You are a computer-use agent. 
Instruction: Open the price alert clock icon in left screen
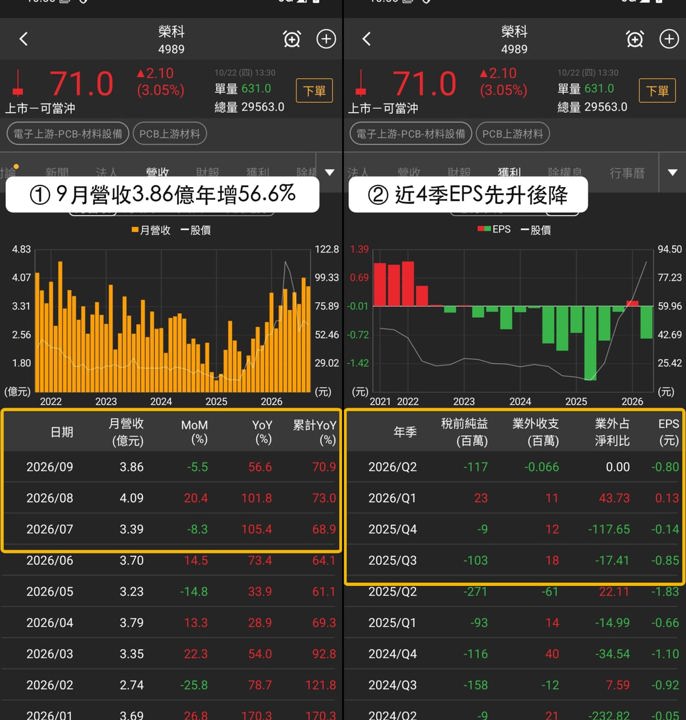tap(292, 39)
